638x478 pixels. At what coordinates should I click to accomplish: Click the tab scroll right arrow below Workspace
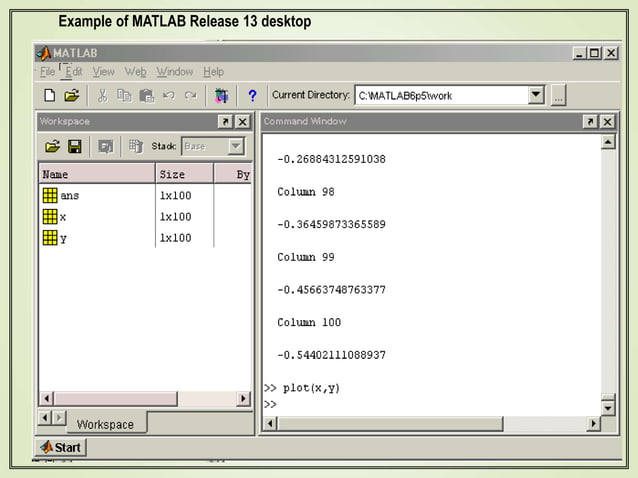pyautogui.click(x=59, y=417)
